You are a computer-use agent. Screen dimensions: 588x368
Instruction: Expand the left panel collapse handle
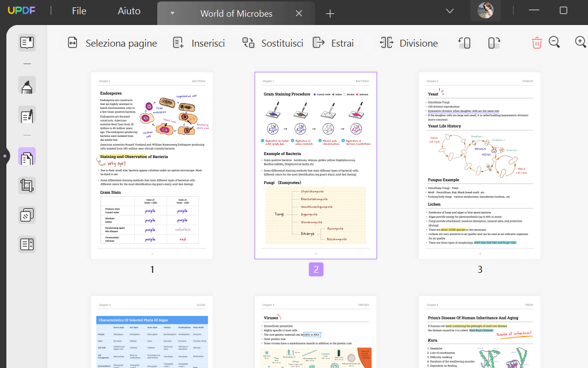click(4, 156)
